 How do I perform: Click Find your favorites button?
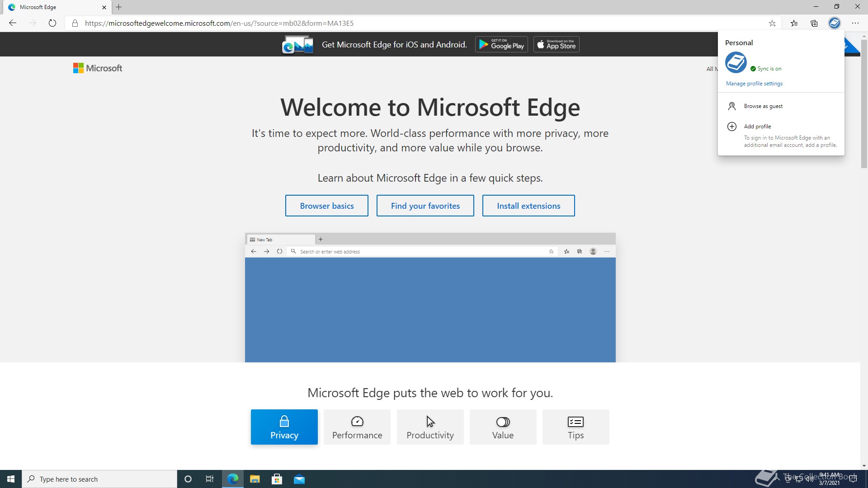click(425, 206)
